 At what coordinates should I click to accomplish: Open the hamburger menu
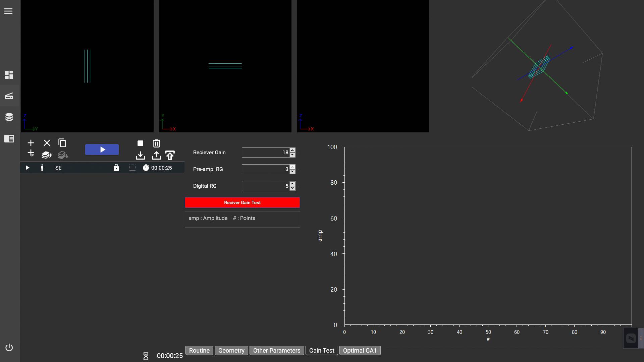8,11
